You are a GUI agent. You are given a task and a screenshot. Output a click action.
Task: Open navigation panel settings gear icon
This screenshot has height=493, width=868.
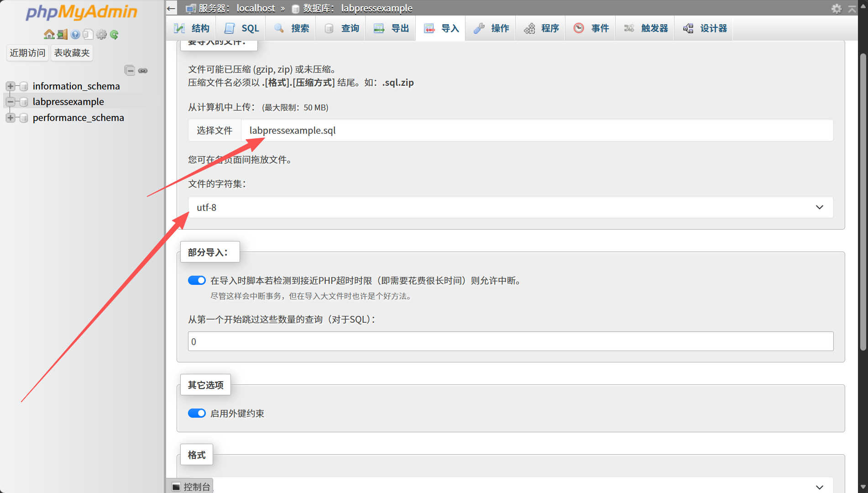point(101,34)
